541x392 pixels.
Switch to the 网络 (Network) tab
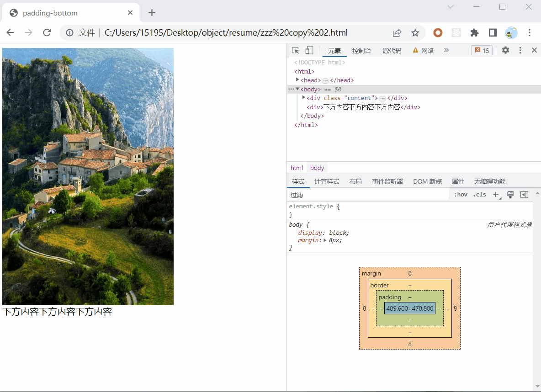(x=424, y=51)
